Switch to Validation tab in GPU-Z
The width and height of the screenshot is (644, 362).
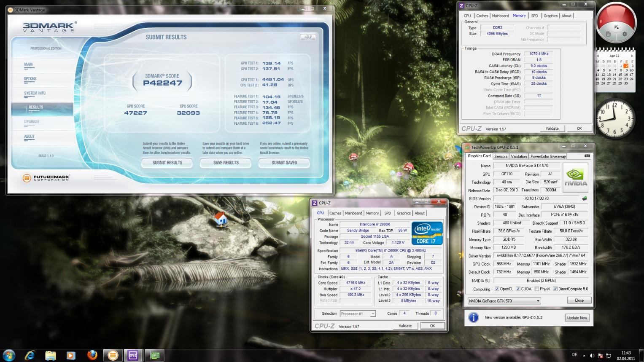point(519,156)
